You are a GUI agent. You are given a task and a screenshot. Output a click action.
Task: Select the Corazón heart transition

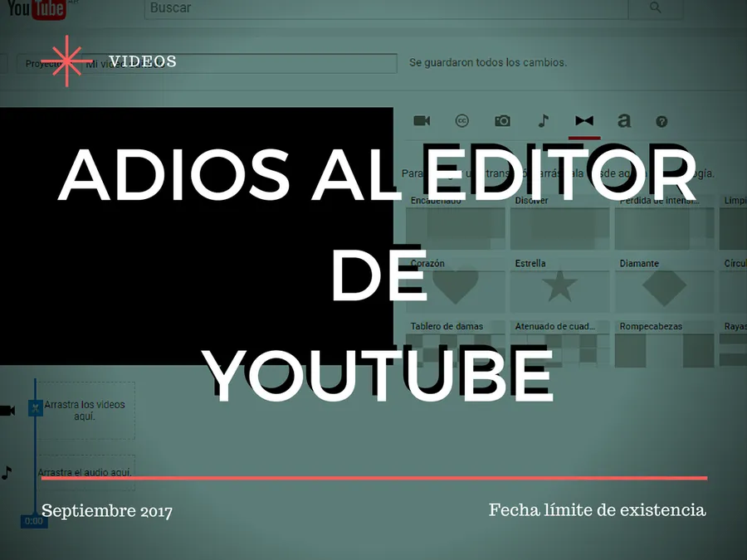pos(455,287)
